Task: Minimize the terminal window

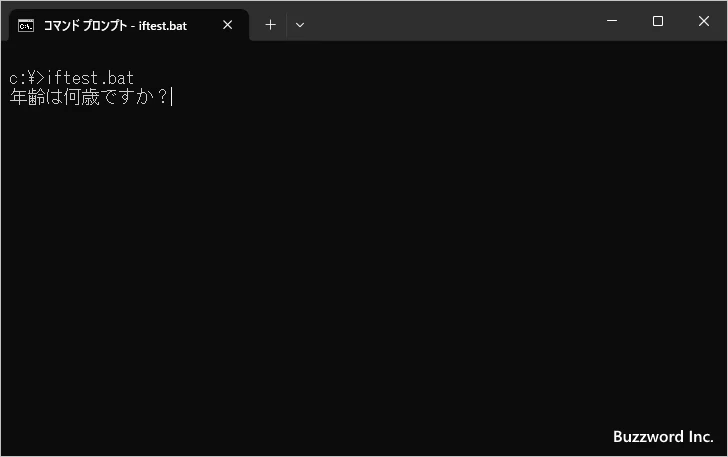Action: click(x=611, y=21)
